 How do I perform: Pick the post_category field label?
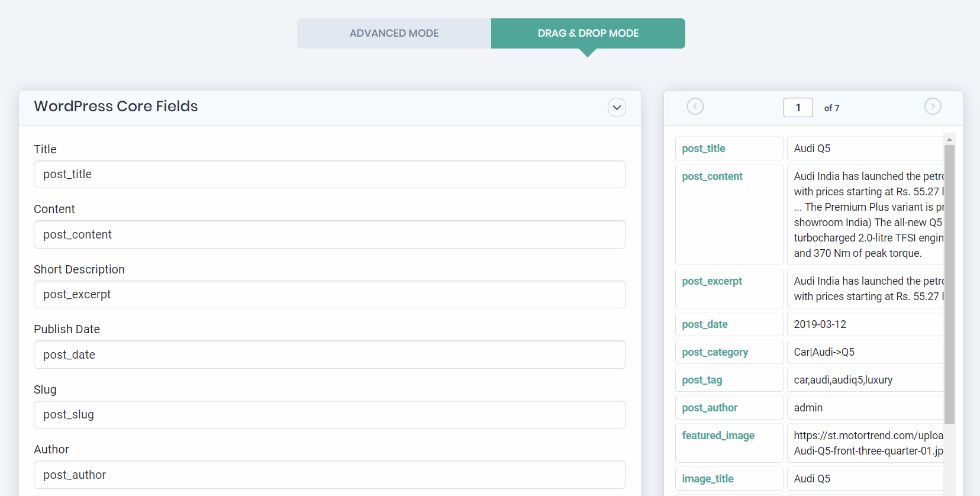tap(714, 352)
